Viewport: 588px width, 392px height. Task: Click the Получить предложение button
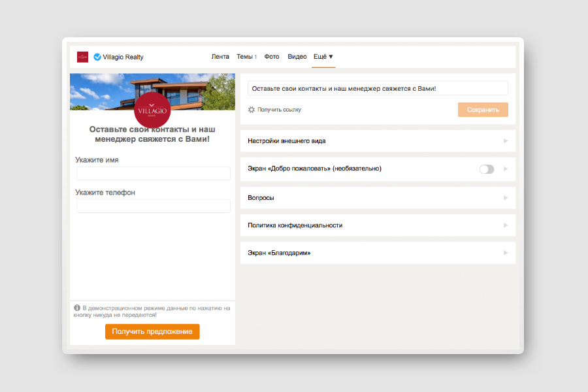click(152, 332)
